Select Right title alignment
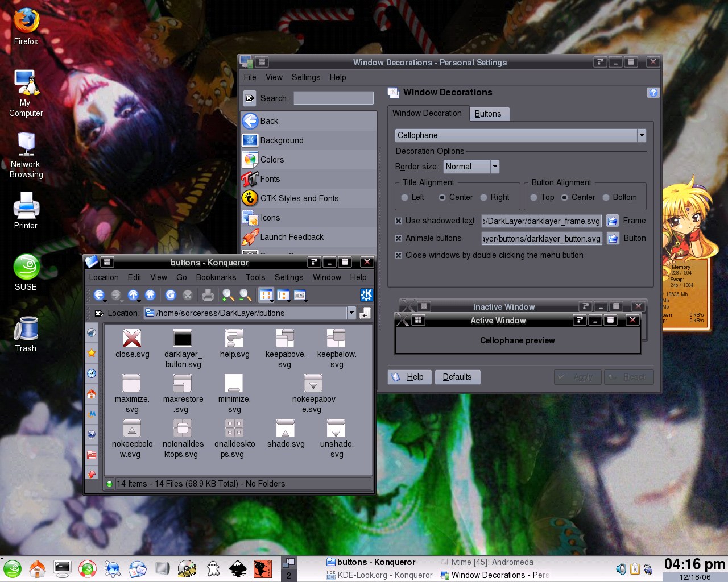The width and height of the screenshot is (728, 582). tap(483, 197)
